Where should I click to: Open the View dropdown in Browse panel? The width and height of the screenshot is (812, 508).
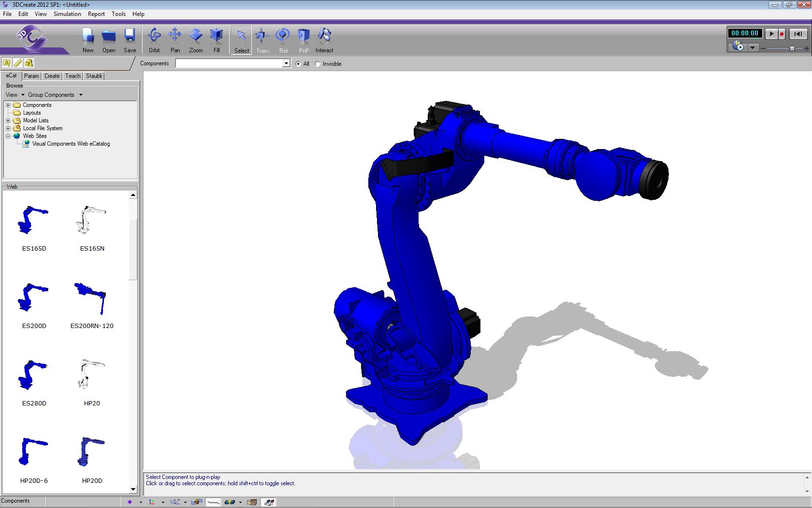(15, 95)
